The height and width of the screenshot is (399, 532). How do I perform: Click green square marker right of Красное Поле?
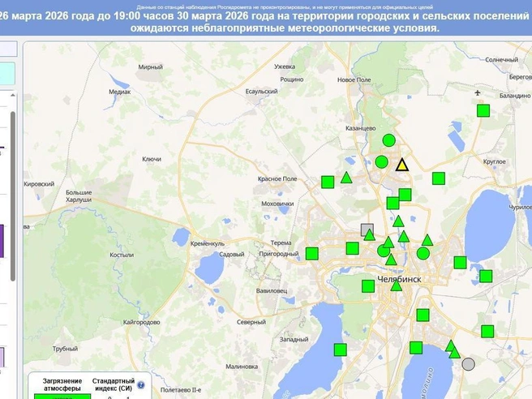tap(328, 182)
